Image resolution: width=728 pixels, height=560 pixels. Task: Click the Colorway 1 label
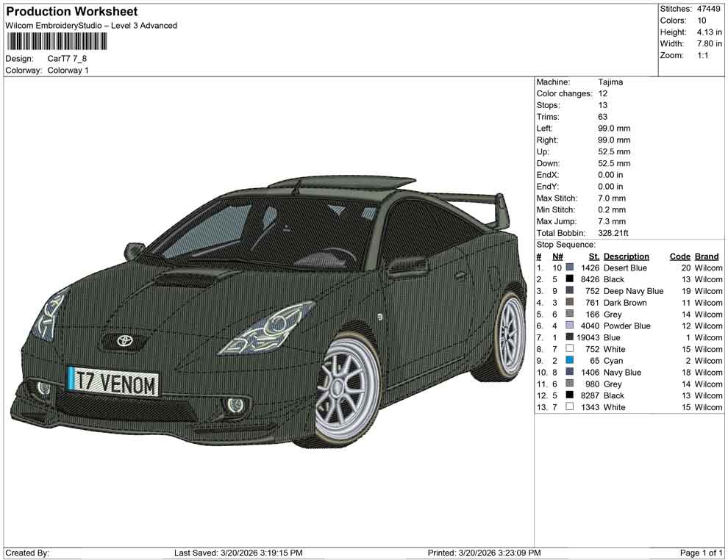click(x=68, y=71)
